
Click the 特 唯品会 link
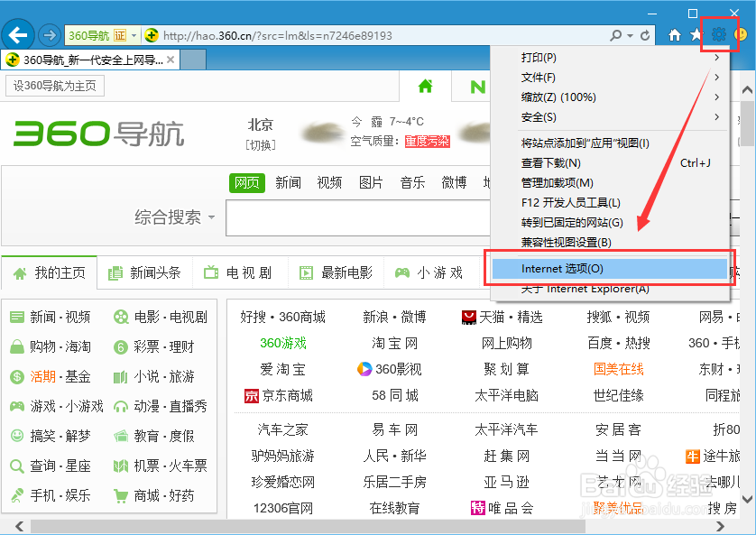coord(502,508)
